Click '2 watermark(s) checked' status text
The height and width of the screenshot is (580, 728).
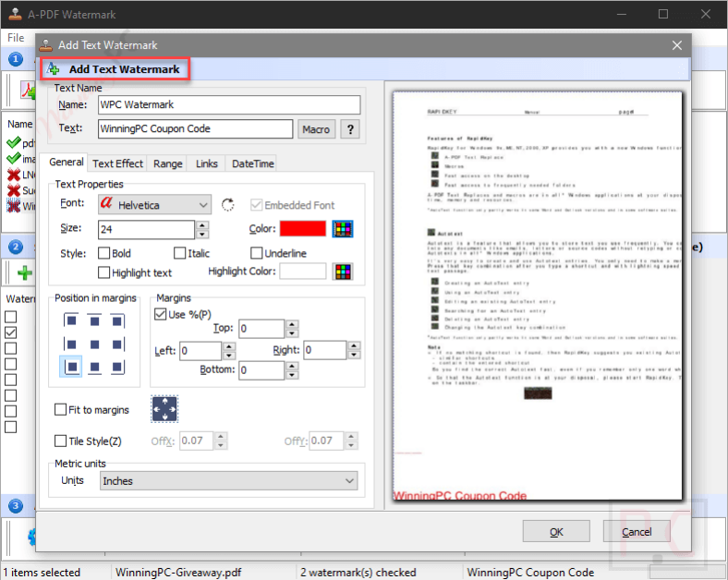(358, 572)
